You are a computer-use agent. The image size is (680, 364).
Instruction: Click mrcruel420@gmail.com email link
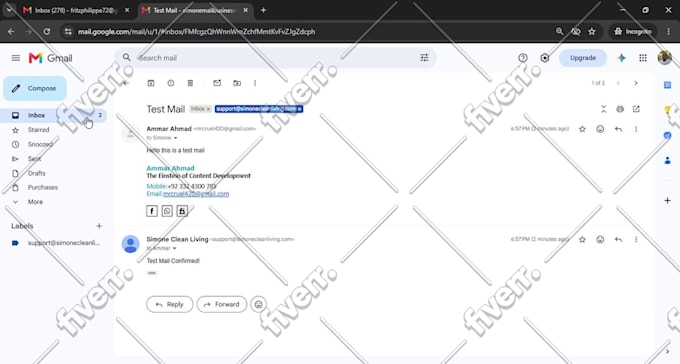[x=196, y=194]
